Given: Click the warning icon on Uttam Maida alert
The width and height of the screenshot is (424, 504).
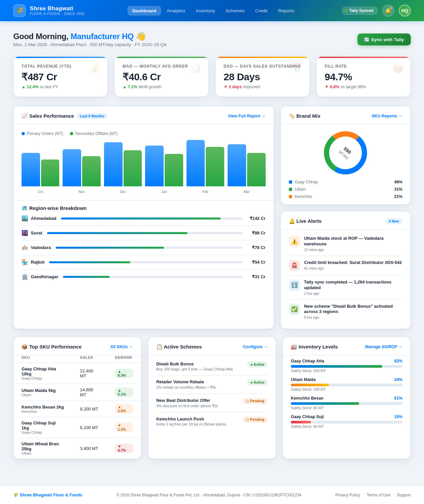Looking at the screenshot, I should (294, 241).
